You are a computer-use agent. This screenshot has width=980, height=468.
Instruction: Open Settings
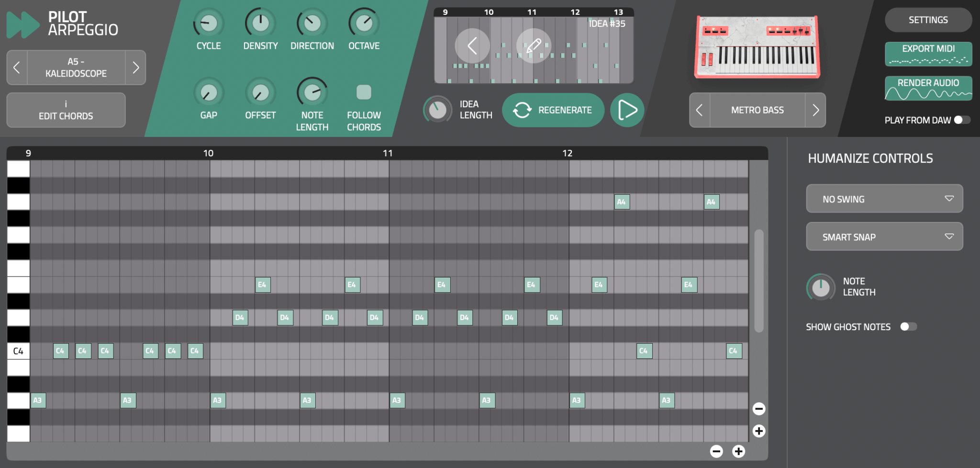pyautogui.click(x=928, y=20)
